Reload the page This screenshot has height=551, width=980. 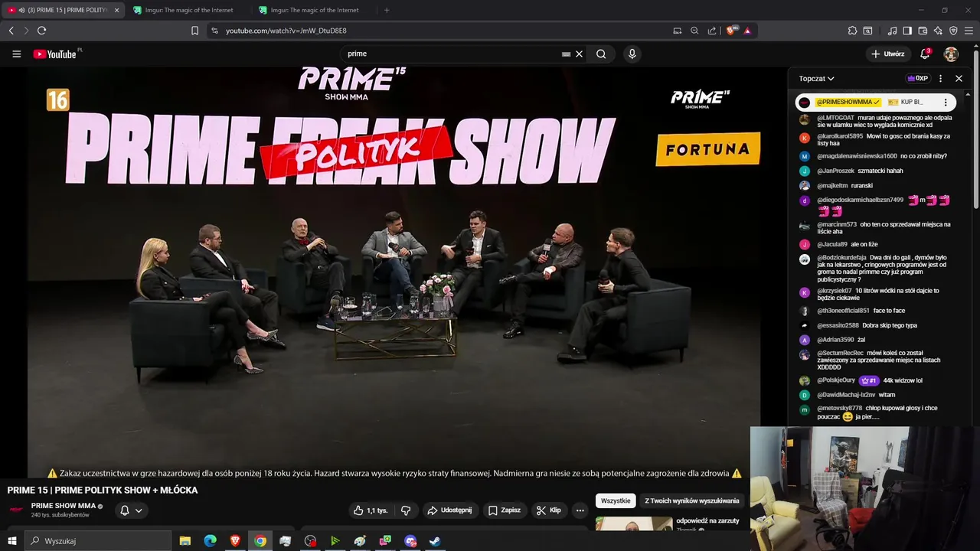(41, 31)
